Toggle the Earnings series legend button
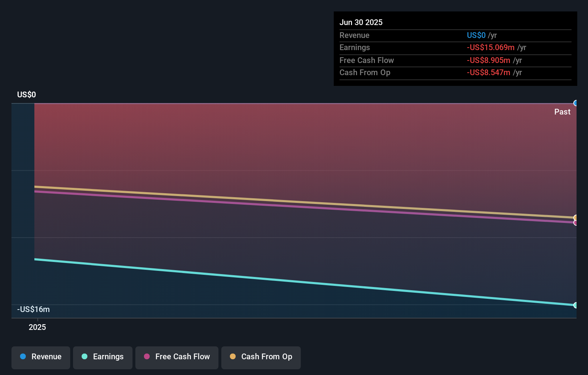Image resolution: width=588 pixels, height=375 pixels. point(103,357)
